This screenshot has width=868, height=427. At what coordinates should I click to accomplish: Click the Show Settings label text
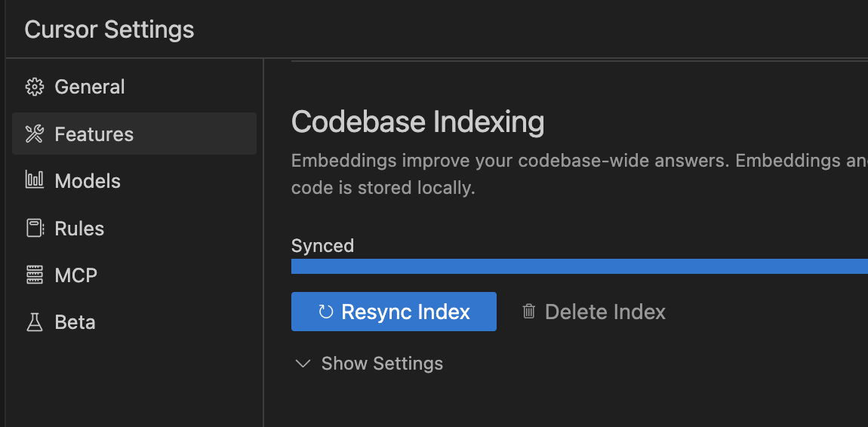click(x=382, y=364)
